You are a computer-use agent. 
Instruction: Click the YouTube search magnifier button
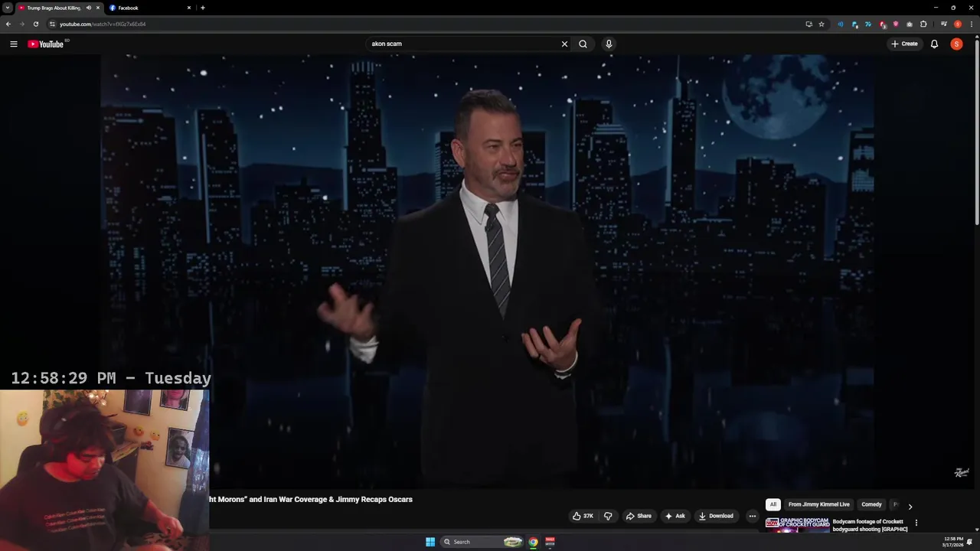coord(583,44)
